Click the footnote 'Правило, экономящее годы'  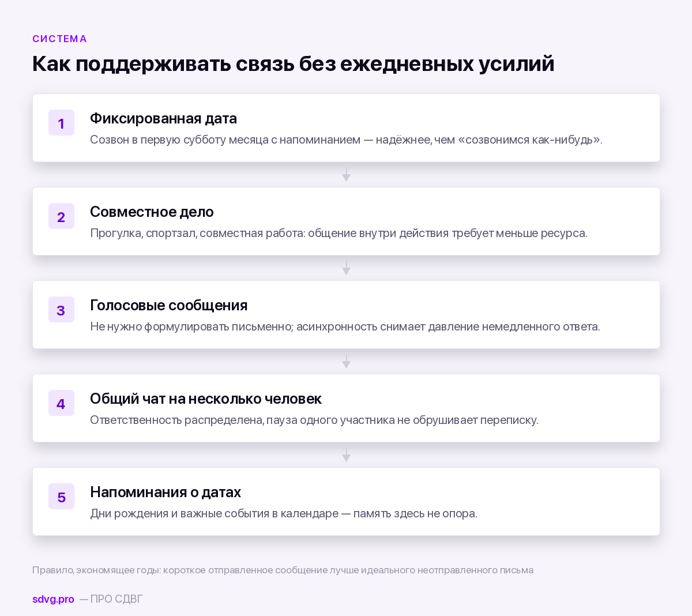tap(283, 570)
